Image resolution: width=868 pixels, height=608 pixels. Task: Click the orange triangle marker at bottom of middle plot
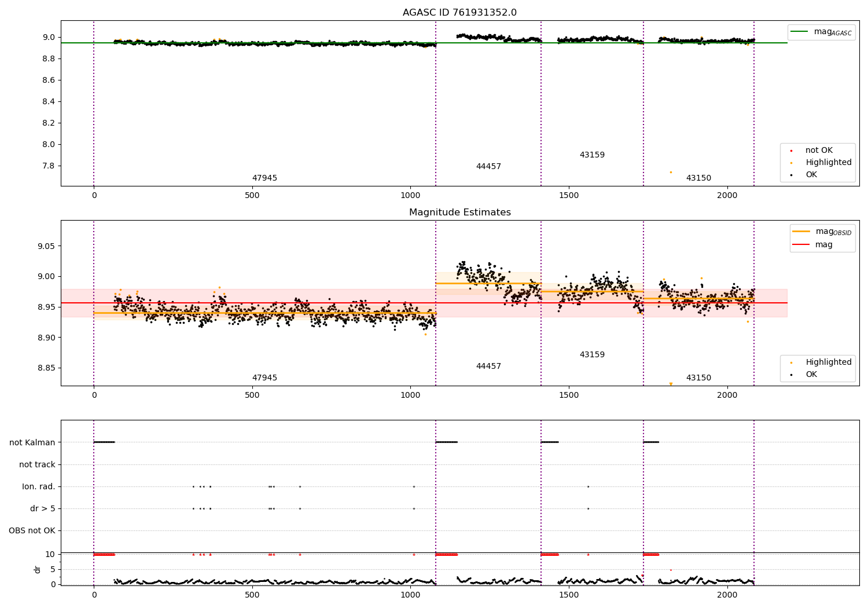coord(671,384)
